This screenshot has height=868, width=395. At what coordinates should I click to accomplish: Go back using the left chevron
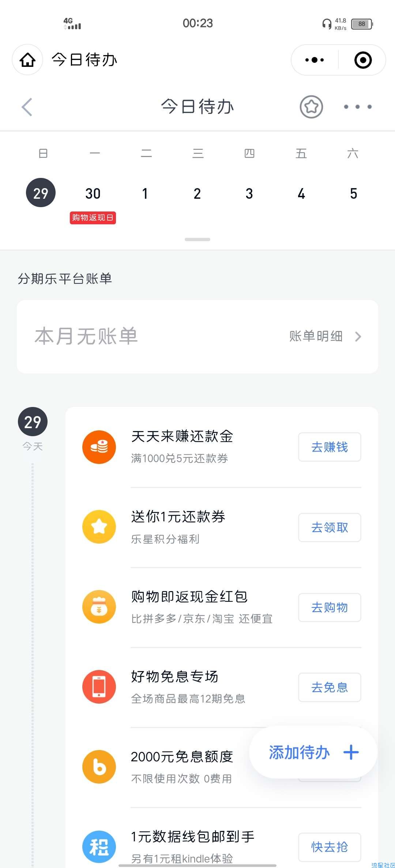click(27, 107)
